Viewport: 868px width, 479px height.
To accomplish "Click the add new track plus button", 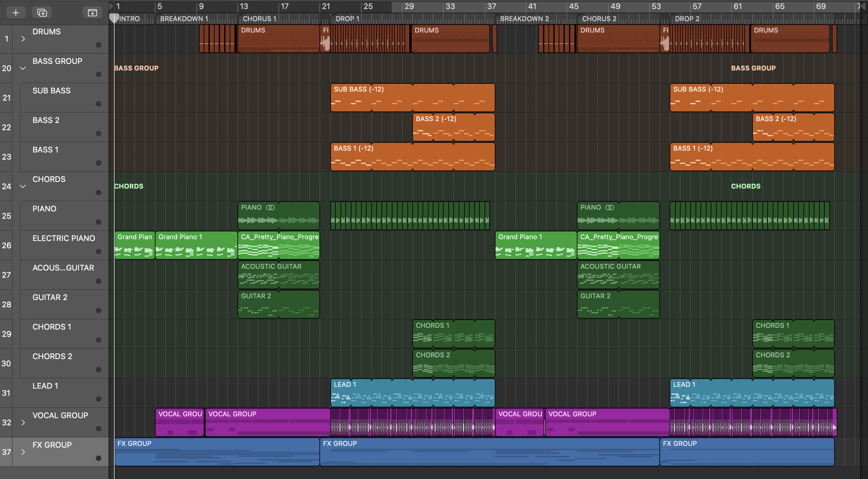I will click(x=15, y=13).
